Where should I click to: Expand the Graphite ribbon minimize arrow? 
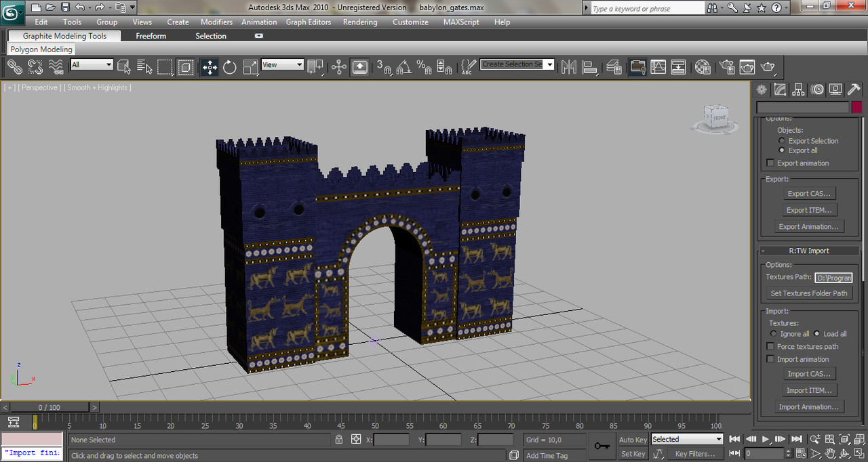pyautogui.click(x=258, y=36)
